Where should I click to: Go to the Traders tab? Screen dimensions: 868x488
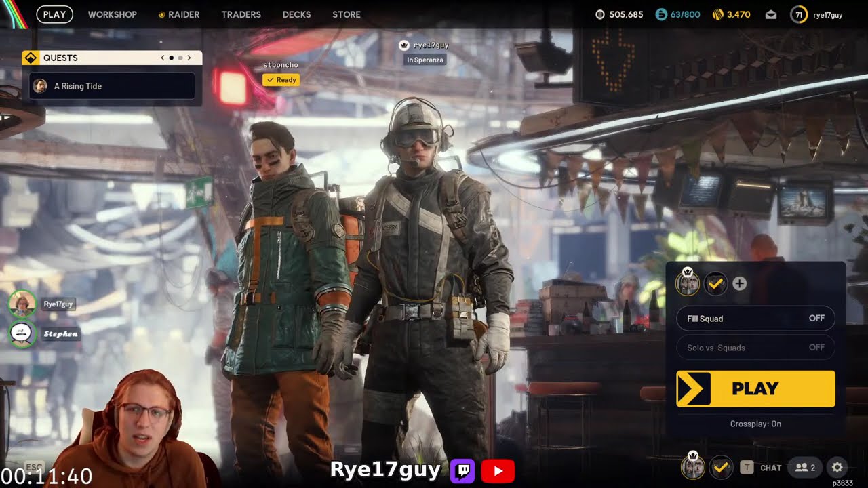[241, 14]
